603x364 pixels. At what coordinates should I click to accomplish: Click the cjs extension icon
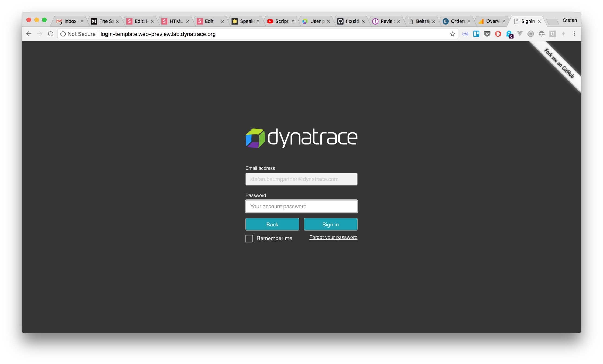[x=465, y=34]
